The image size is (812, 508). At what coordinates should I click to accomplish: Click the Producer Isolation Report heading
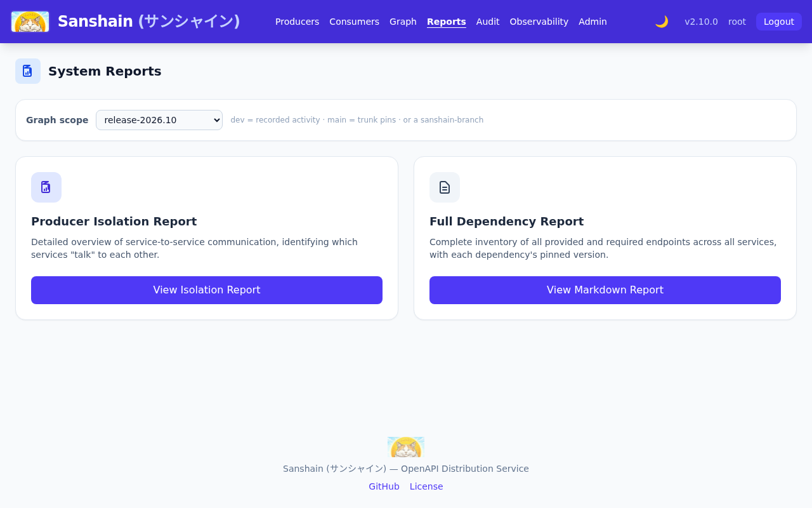click(x=114, y=222)
